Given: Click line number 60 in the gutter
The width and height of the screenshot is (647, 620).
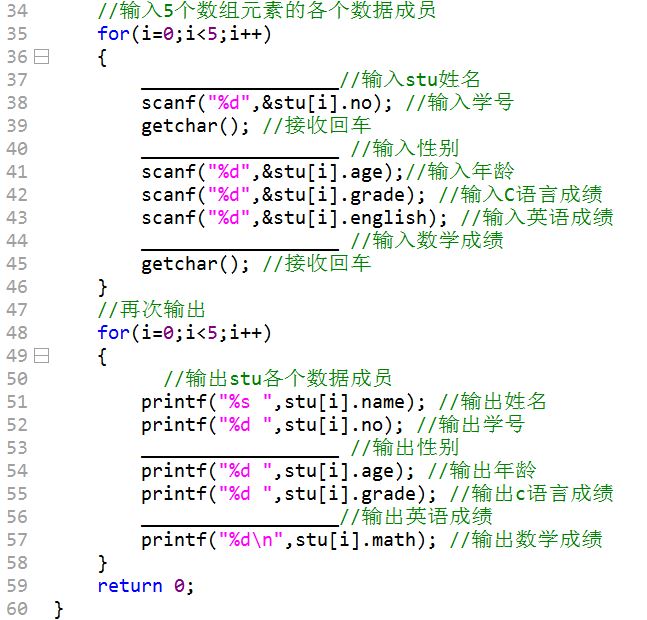Looking at the screenshot, I should click(17, 609).
